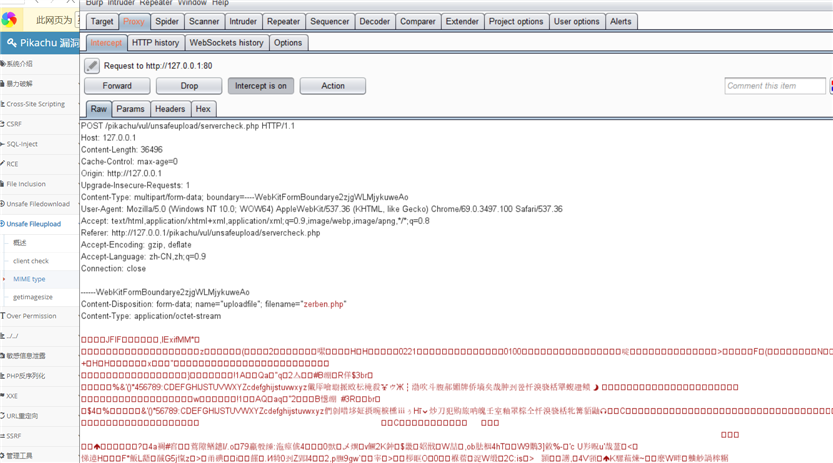Image resolution: width=833 pixels, height=463 pixels.
Task: Switch to Project options tab
Action: (516, 21)
